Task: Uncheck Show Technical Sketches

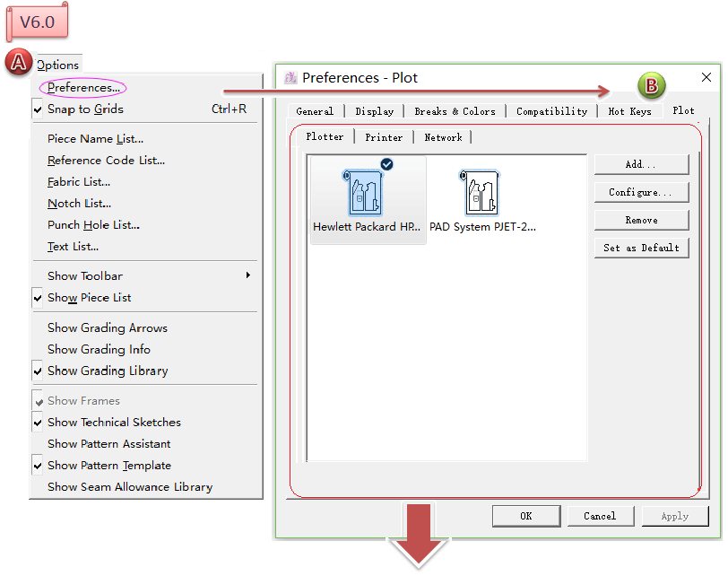Action: pos(114,423)
